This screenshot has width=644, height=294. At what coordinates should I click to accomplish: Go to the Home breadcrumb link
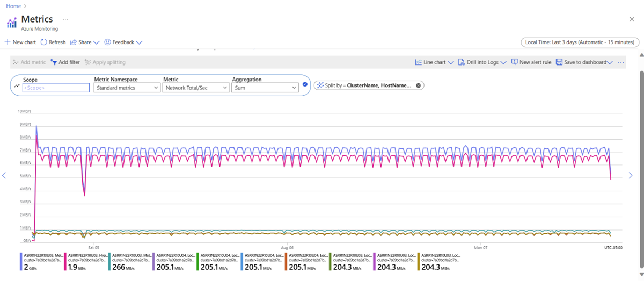pos(13,6)
